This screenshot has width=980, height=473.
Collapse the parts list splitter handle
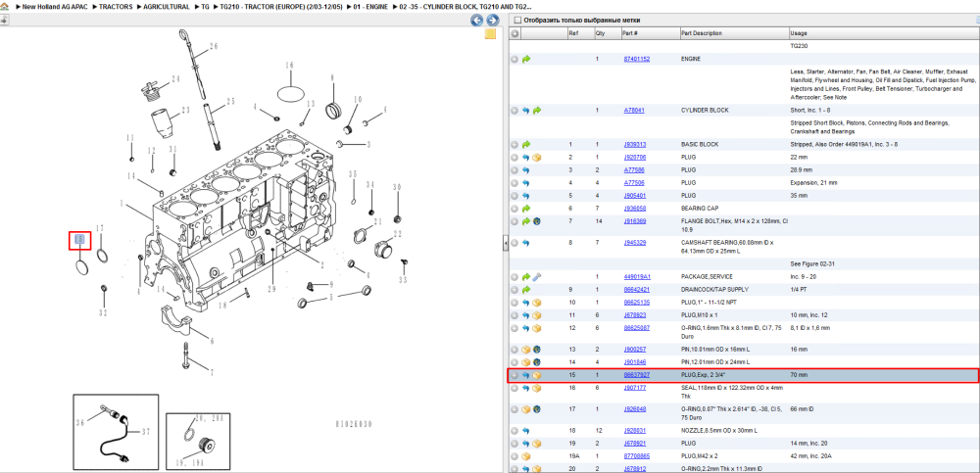point(506,244)
